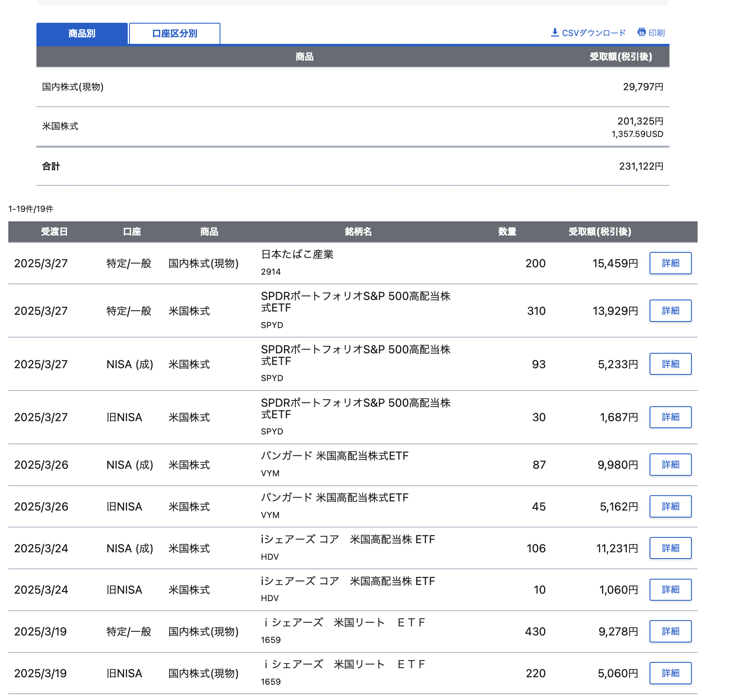The height and width of the screenshot is (700, 734).
Task: Click the 銘柄名 column header
Action: point(358,232)
